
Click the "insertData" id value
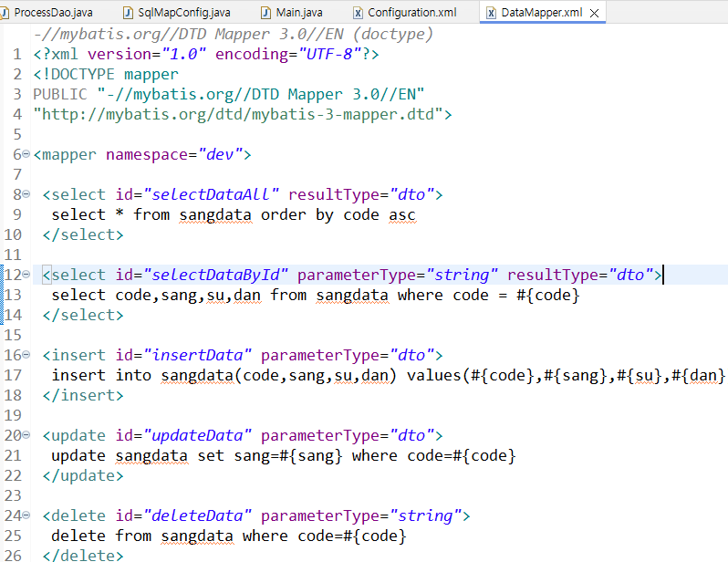[198, 355]
